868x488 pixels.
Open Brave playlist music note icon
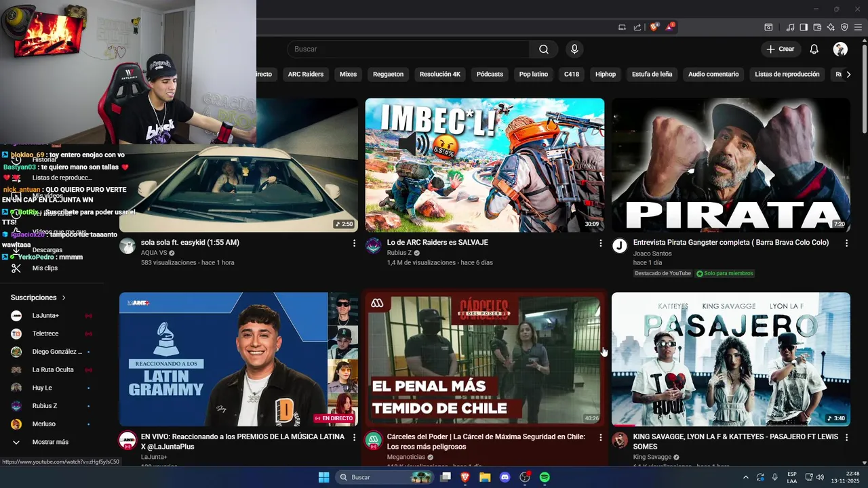click(x=790, y=27)
